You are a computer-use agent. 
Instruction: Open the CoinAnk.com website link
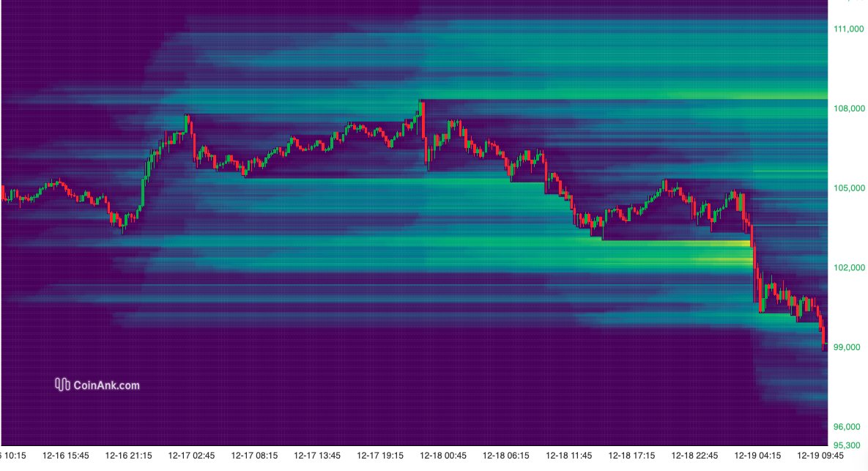(106, 383)
